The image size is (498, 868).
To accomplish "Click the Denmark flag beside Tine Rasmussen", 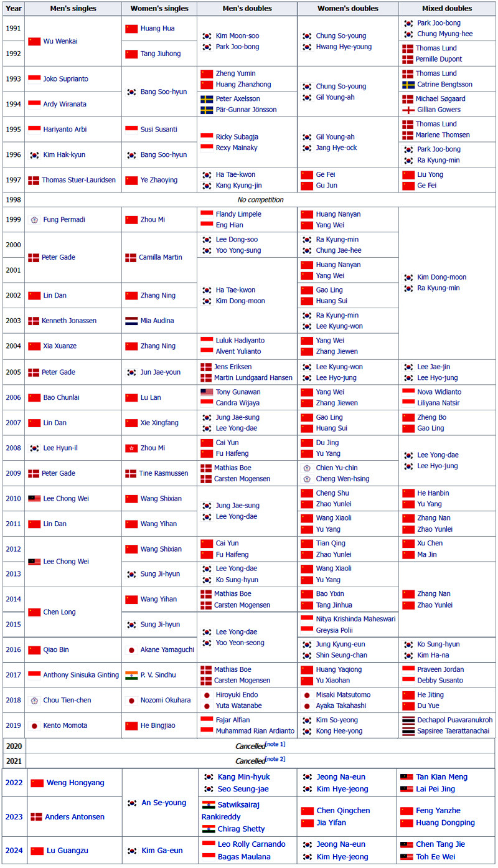I will pyautogui.click(x=131, y=473).
